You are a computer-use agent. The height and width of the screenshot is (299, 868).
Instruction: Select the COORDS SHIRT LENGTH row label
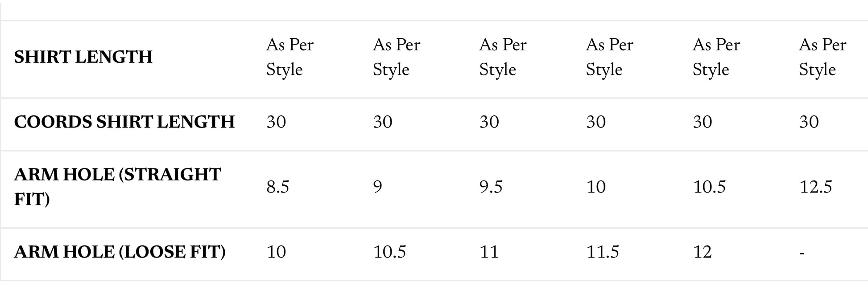point(124,122)
